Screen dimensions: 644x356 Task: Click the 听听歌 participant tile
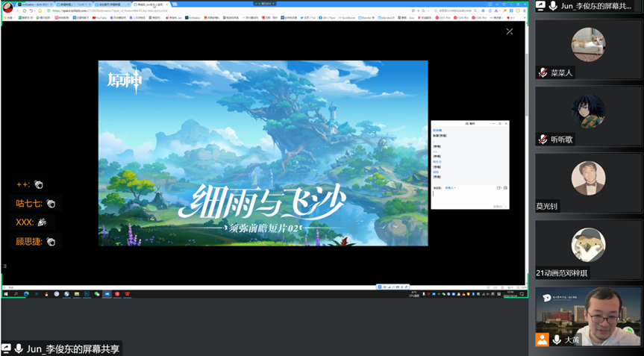pyautogui.click(x=588, y=116)
